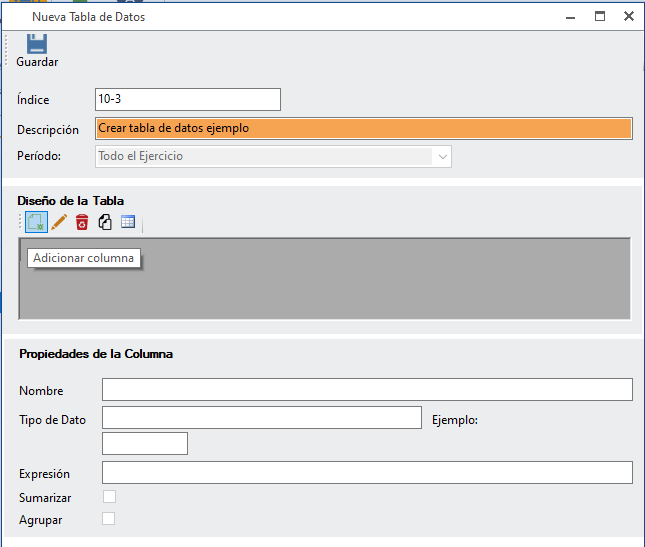The width and height of the screenshot is (645, 547).
Task: Click the Expresión text box
Action: (367, 472)
